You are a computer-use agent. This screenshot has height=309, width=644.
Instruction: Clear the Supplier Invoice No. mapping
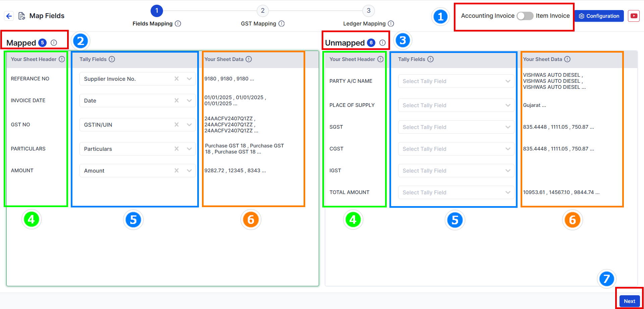click(x=176, y=79)
